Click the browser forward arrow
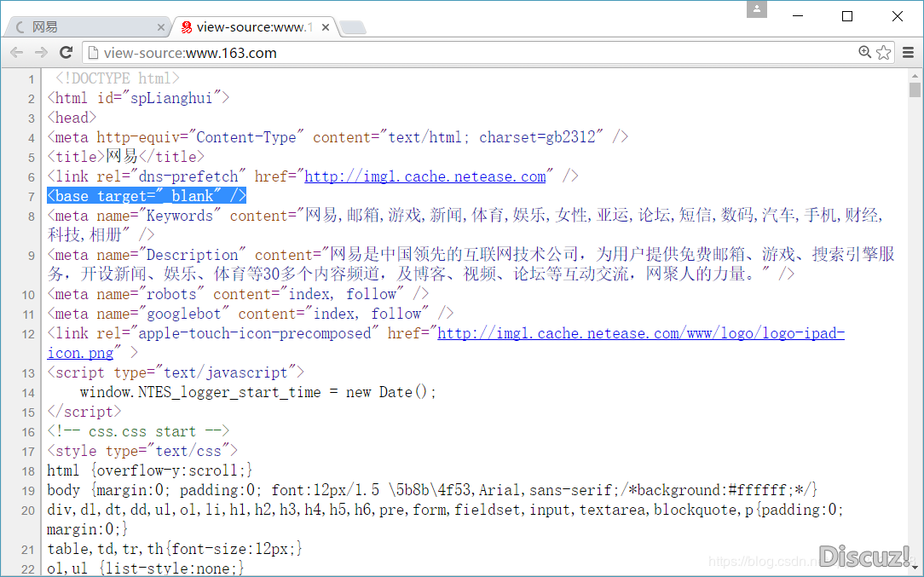Viewport: 924px width, 577px height. [x=41, y=53]
